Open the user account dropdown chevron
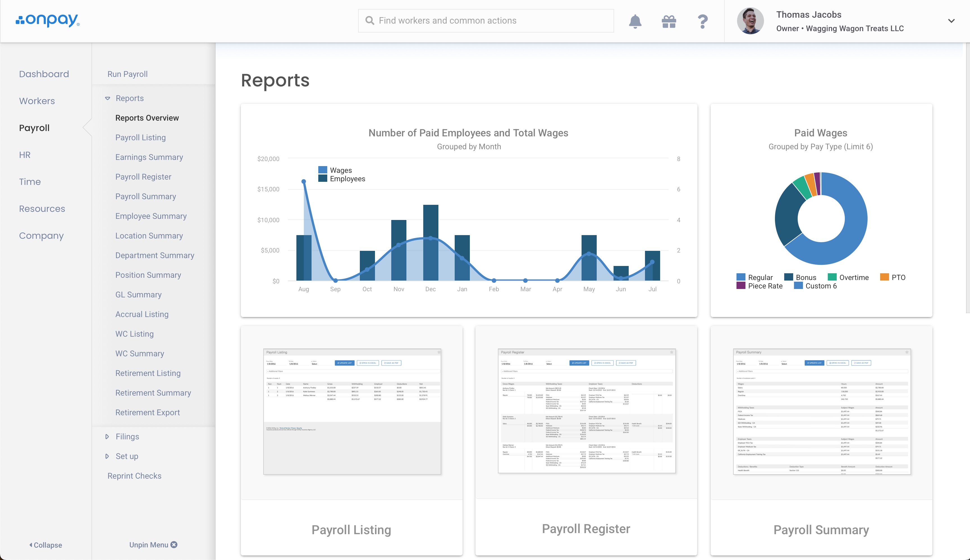This screenshot has width=970, height=560. click(951, 21)
